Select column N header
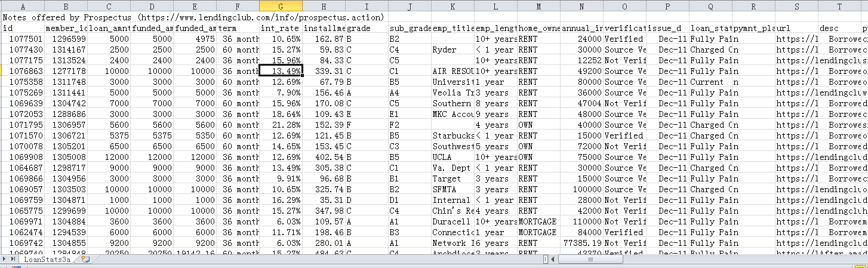868x268 pixels. click(581, 6)
